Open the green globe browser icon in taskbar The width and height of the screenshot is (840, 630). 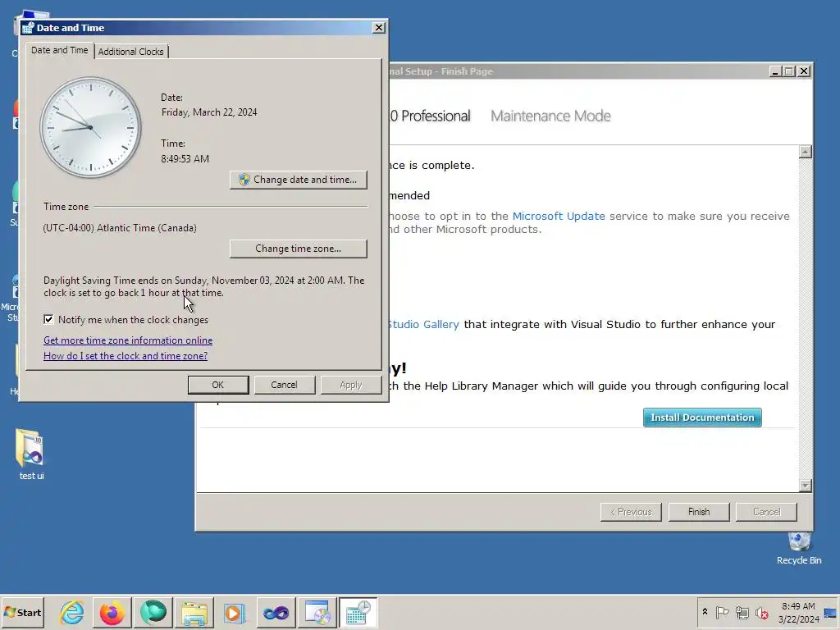(x=153, y=612)
